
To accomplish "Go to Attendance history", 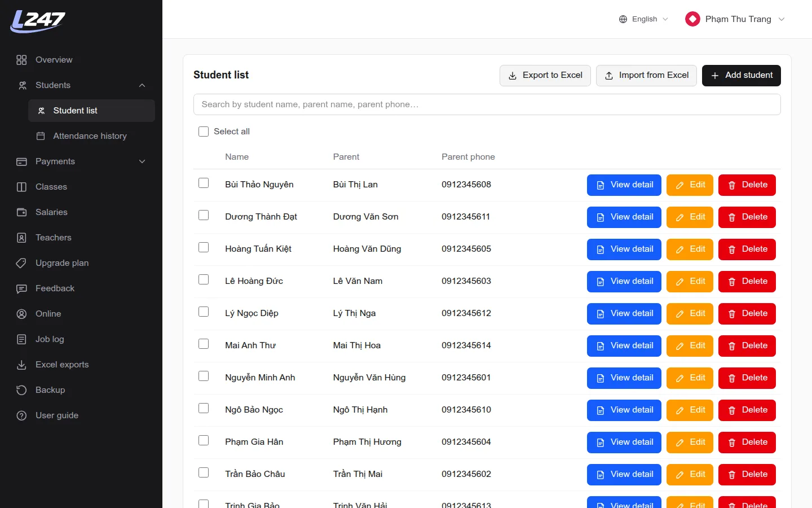I will pos(91,136).
